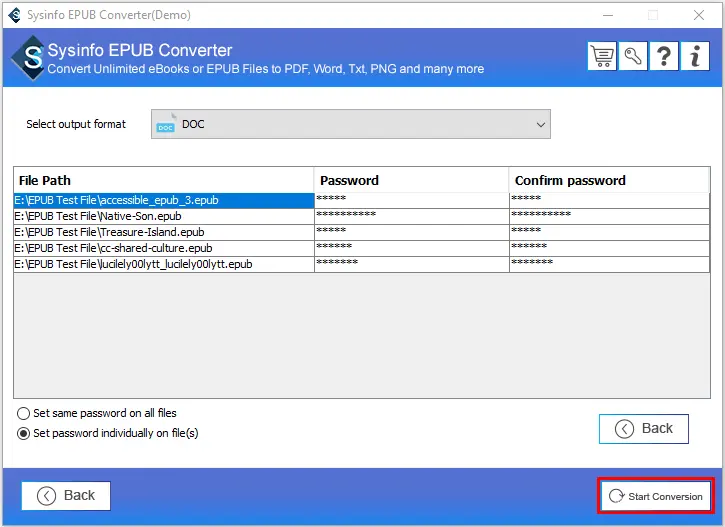This screenshot has height=527, width=725.
Task: Open the key activation icon
Action: coord(633,56)
